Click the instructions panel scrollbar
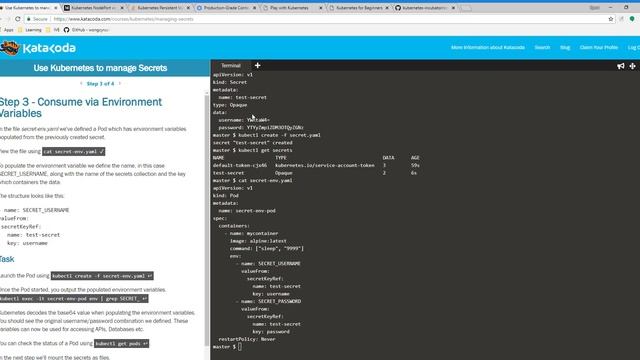This screenshot has height=360, width=640. (207, 220)
